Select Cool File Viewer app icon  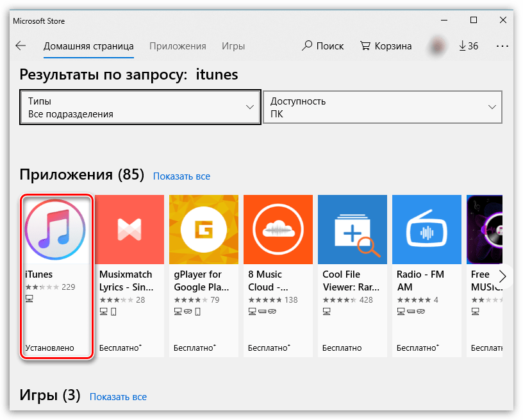[x=353, y=230]
